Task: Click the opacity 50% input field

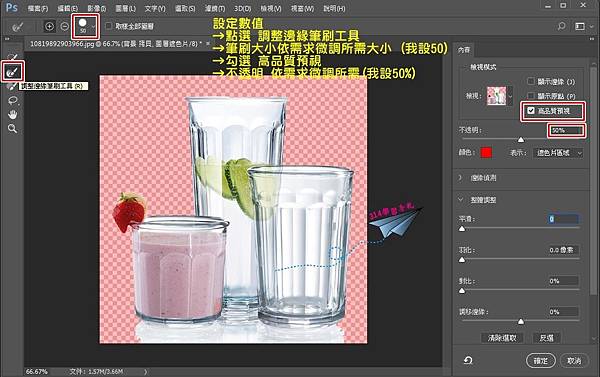Action: pyautogui.click(x=567, y=131)
